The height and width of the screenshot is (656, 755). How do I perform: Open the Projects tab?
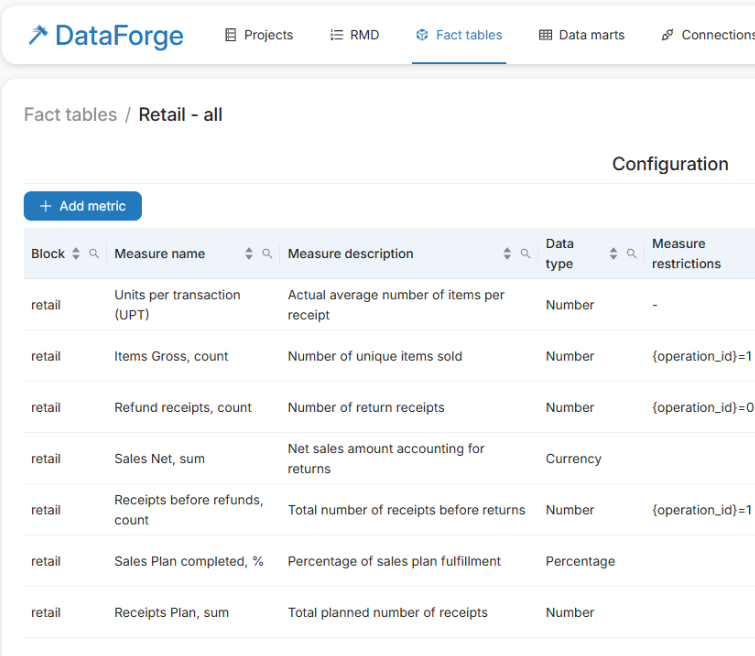[x=258, y=35]
